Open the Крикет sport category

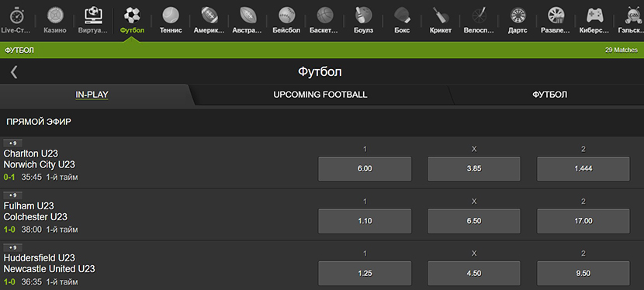[440, 19]
